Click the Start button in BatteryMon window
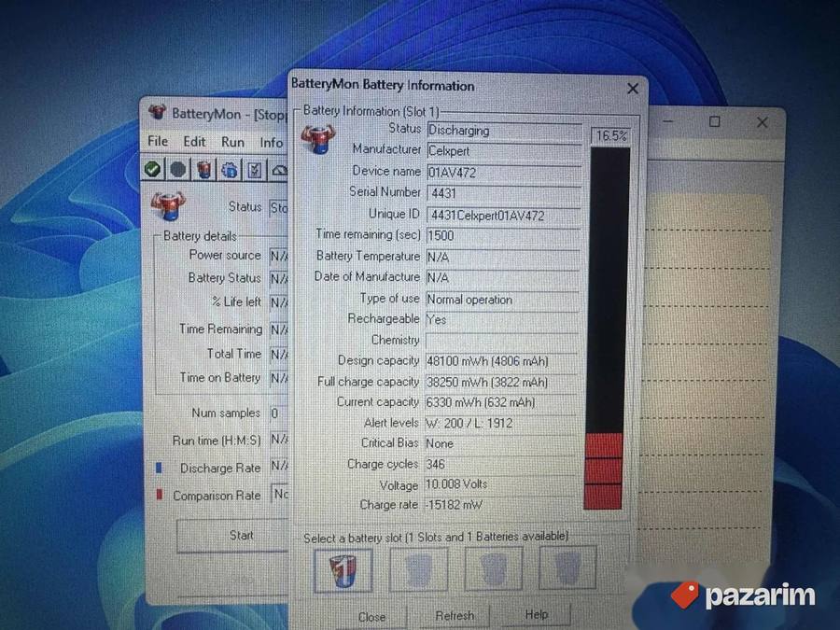Viewport: 840px width, 630px height. [x=234, y=535]
